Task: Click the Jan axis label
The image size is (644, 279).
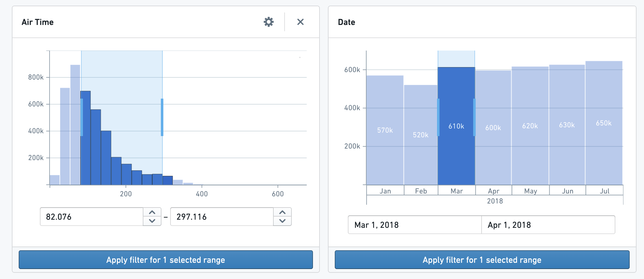Action: 385,191
